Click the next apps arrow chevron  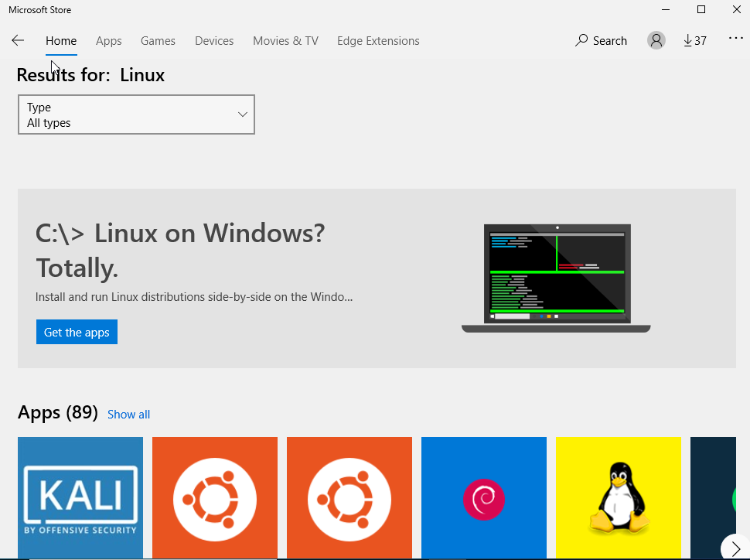[x=735, y=548]
